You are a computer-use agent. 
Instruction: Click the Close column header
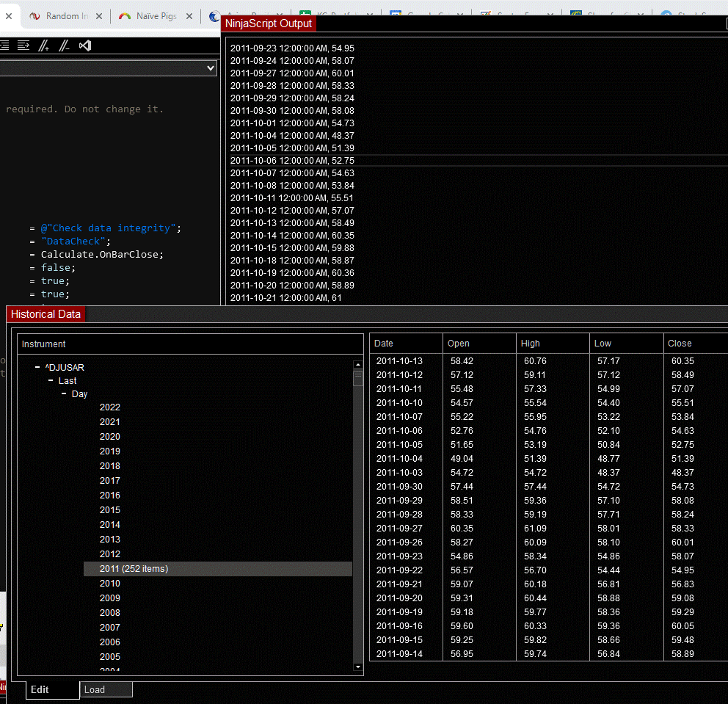(x=680, y=343)
